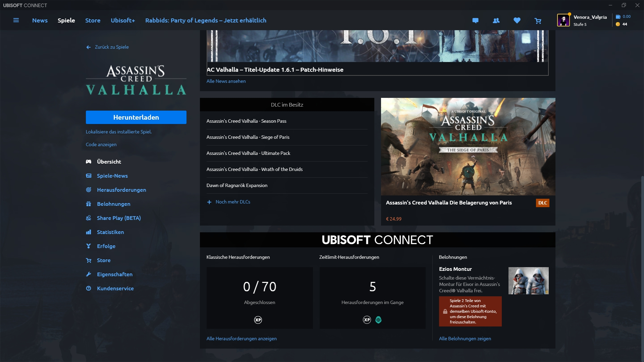Screen dimensions: 644x362
Task: Open the friends list icon
Action: pos(496,20)
